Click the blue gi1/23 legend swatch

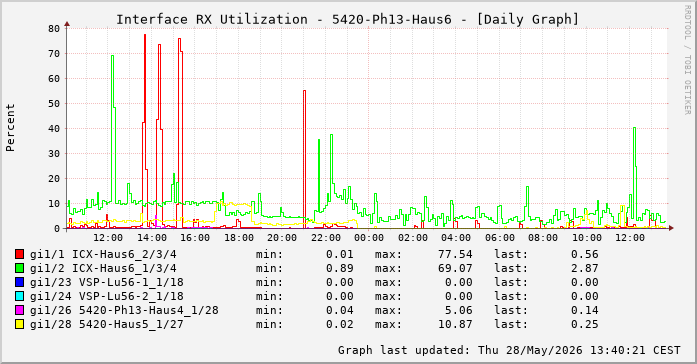click(20, 282)
